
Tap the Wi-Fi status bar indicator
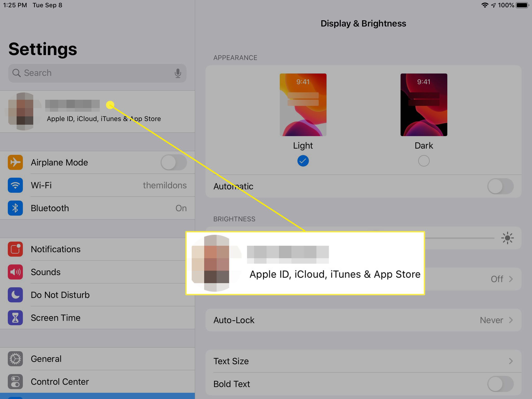click(x=484, y=5)
